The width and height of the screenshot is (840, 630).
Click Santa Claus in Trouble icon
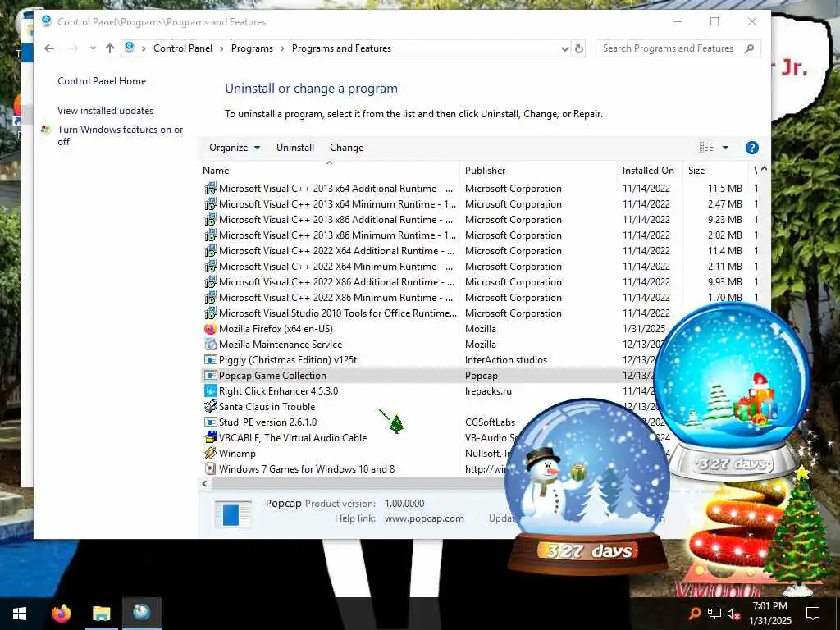pyautogui.click(x=211, y=407)
